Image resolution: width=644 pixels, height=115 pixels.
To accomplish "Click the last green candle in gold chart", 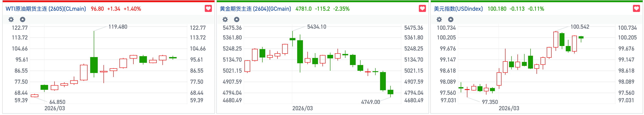I will click(390, 92).
